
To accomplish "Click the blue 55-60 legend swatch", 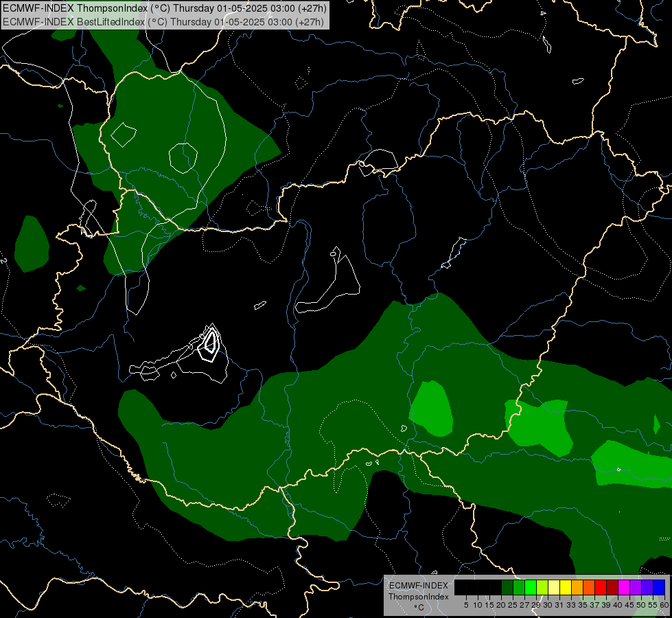I will click(659, 587).
